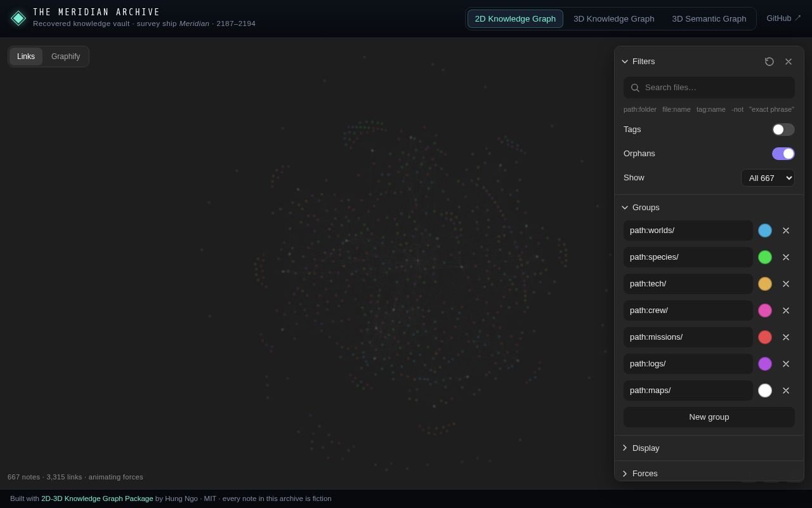Remove the path:tech/ group
This screenshot has width=812, height=508.
coord(786,284)
